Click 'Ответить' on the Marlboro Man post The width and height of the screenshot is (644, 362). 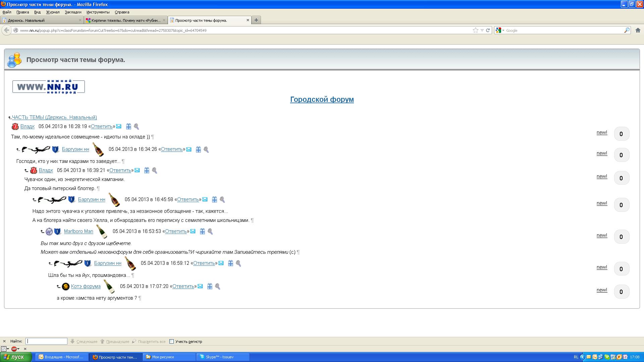tap(175, 231)
